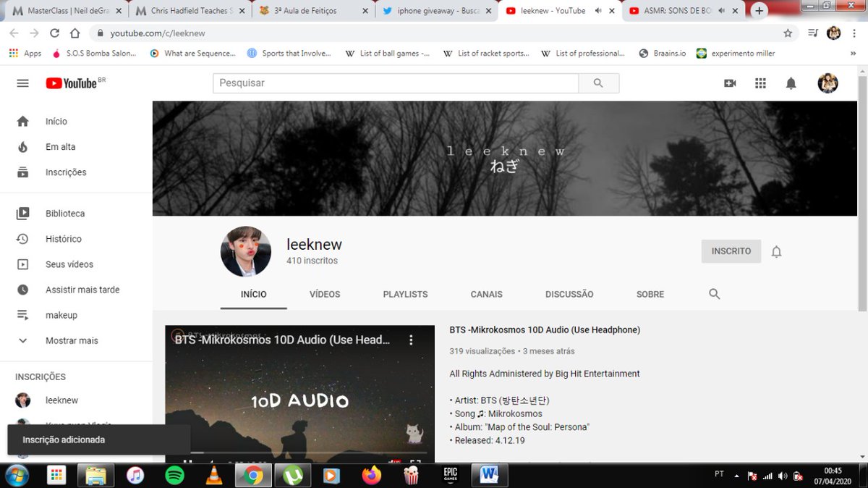Open the Braains.io bookmark
Viewport: 868px width, 488px height.
tap(662, 54)
